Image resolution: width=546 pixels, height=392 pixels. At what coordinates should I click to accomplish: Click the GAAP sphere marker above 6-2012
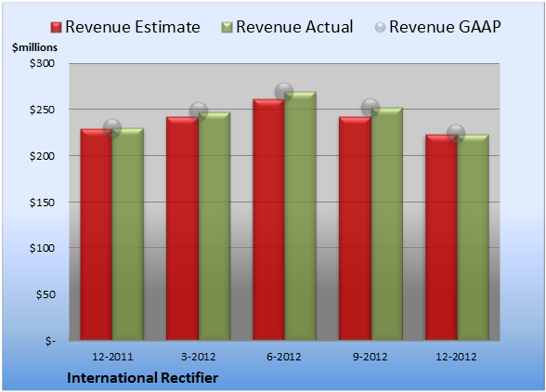284,92
